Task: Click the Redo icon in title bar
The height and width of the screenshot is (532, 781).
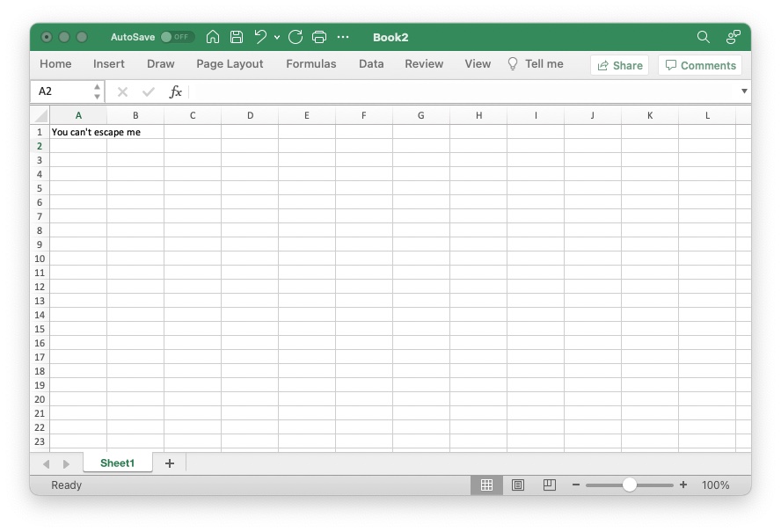Action: [x=296, y=37]
